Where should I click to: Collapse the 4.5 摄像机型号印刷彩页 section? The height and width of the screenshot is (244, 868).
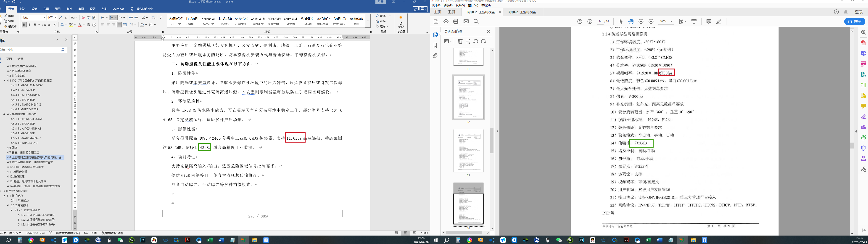(x=4, y=114)
